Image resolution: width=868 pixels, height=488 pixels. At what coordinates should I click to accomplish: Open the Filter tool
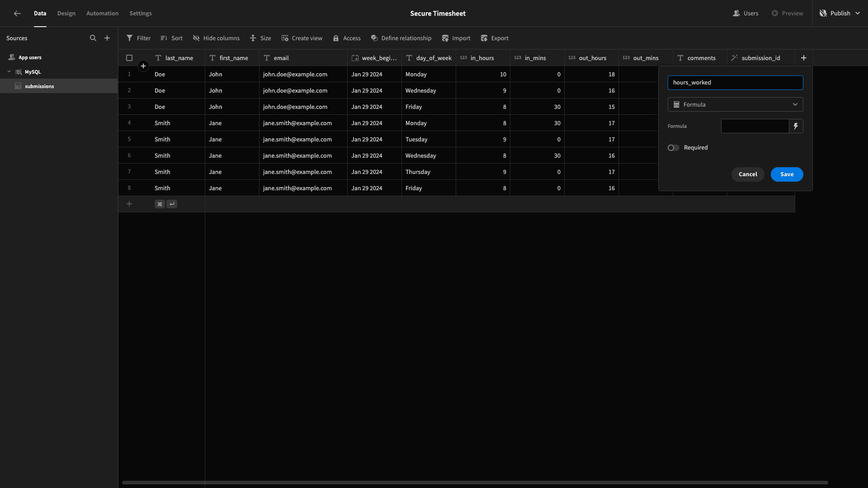pyautogui.click(x=138, y=38)
